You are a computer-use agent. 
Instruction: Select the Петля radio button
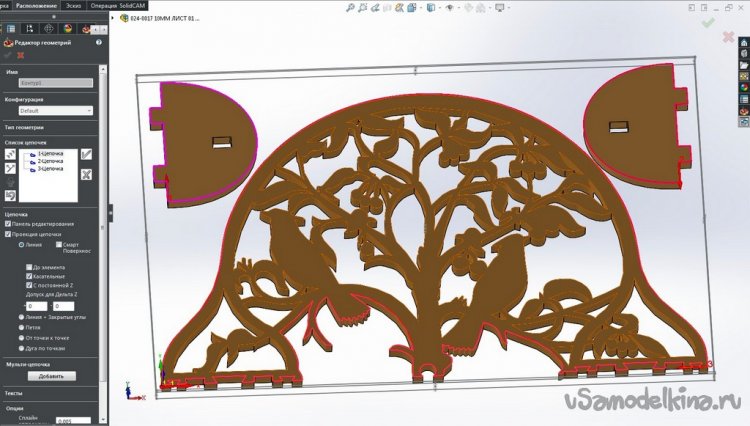click(x=22, y=326)
